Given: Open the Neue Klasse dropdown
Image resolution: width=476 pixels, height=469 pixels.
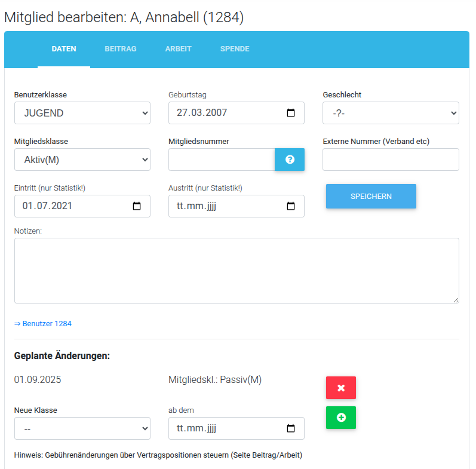Looking at the screenshot, I should pyautogui.click(x=82, y=428).
